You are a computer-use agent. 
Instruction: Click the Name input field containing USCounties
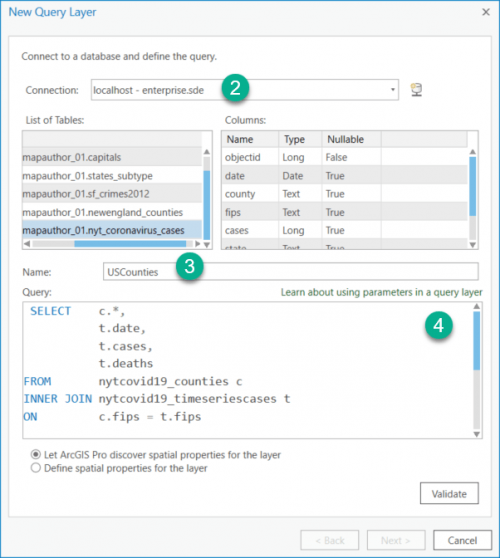coord(291,272)
